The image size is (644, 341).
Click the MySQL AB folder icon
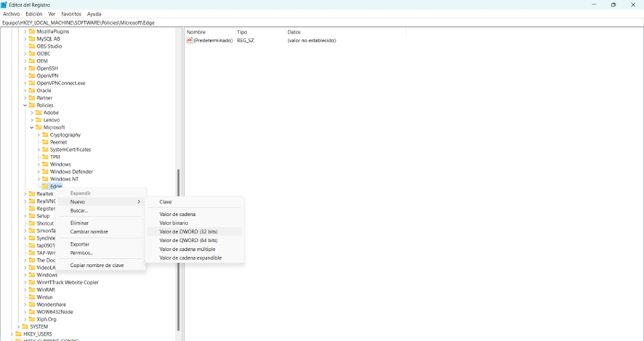[x=32, y=39]
